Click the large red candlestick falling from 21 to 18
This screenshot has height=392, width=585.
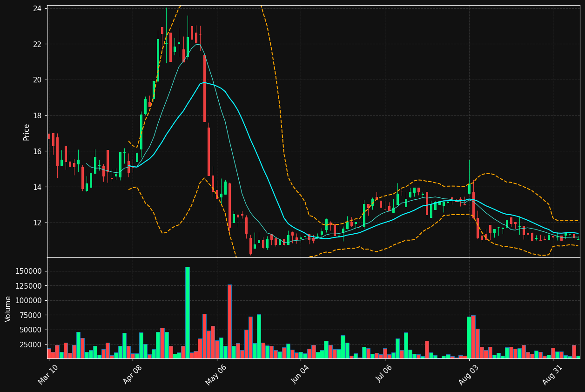[x=204, y=88]
